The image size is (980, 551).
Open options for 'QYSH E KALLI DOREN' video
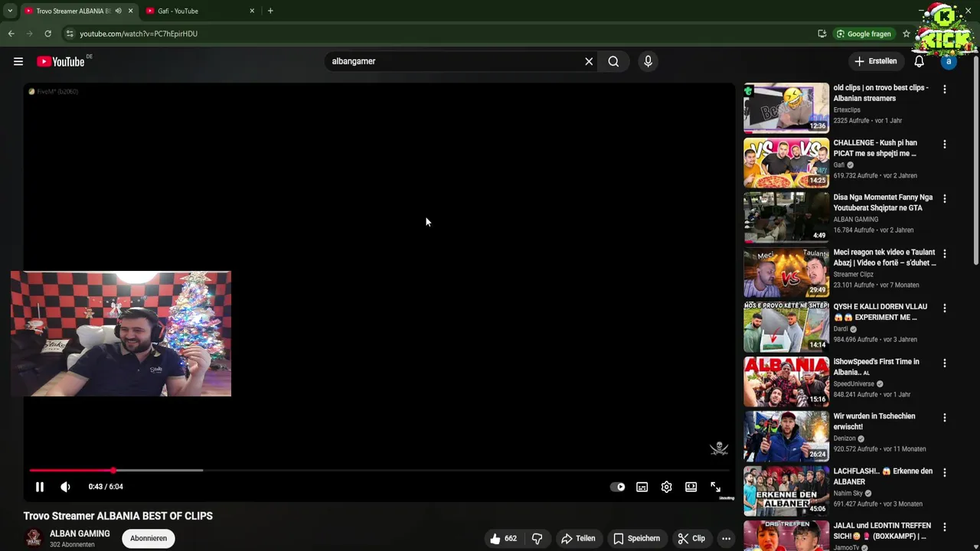(944, 308)
